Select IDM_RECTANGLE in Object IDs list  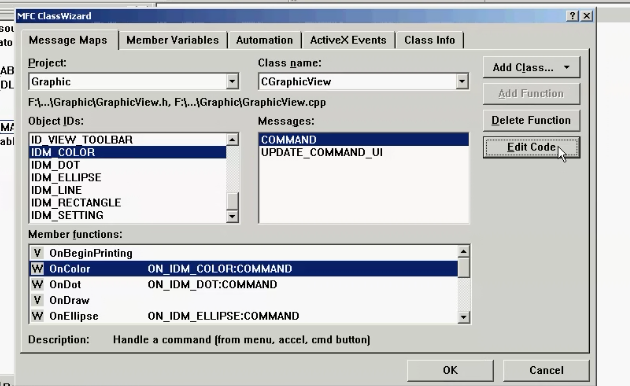[128, 202]
